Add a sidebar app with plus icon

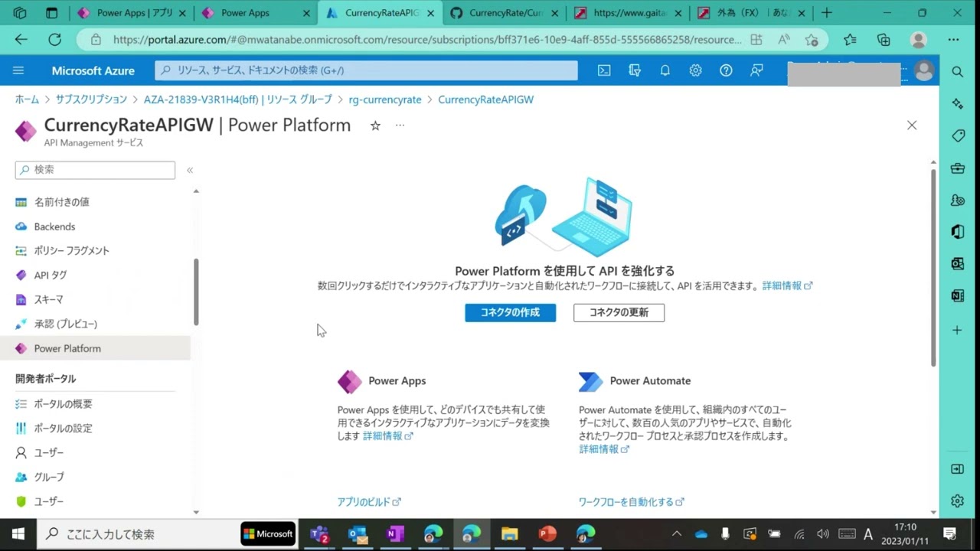(958, 330)
